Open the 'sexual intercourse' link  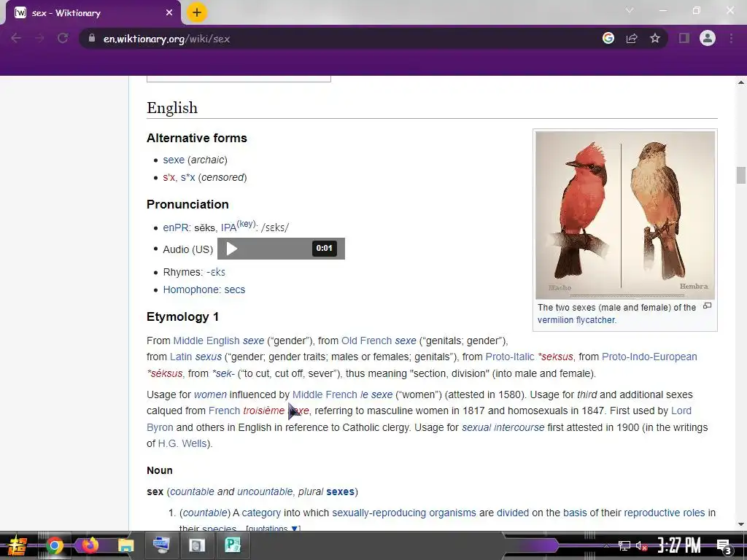tap(503, 427)
